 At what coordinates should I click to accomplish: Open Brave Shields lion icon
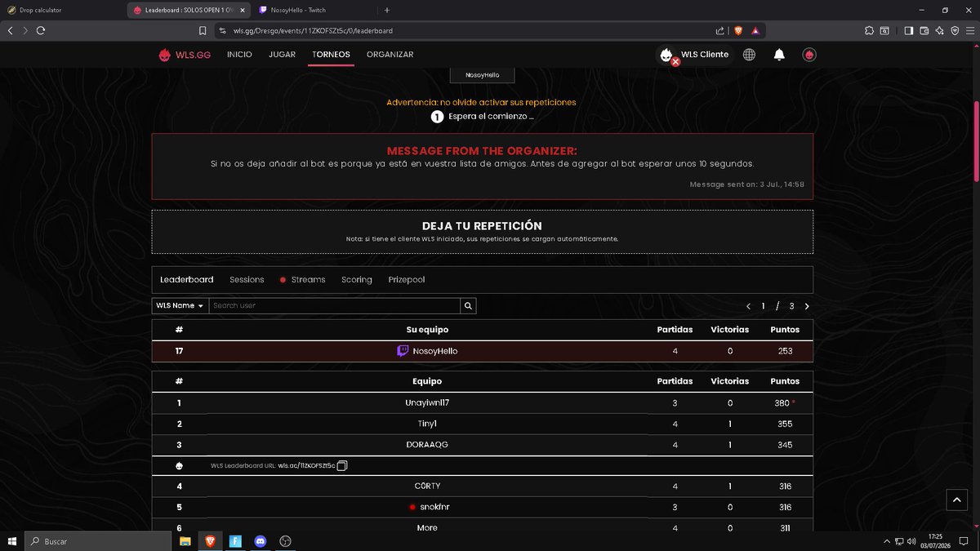coord(738,30)
